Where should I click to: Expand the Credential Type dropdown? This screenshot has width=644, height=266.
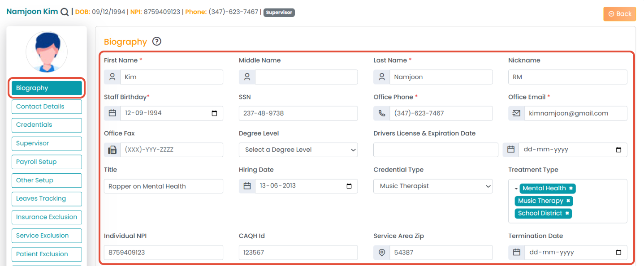point(432,186)
